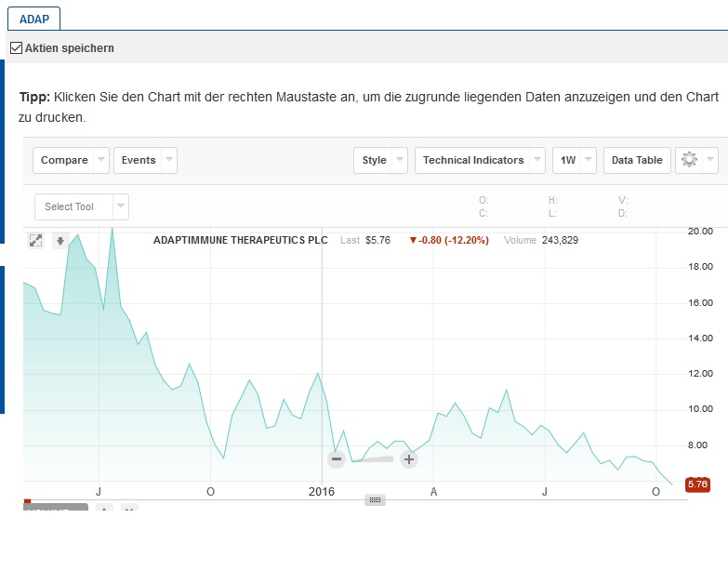
Task: Click the download arrow icon on chart
Action: pos(60,241)
